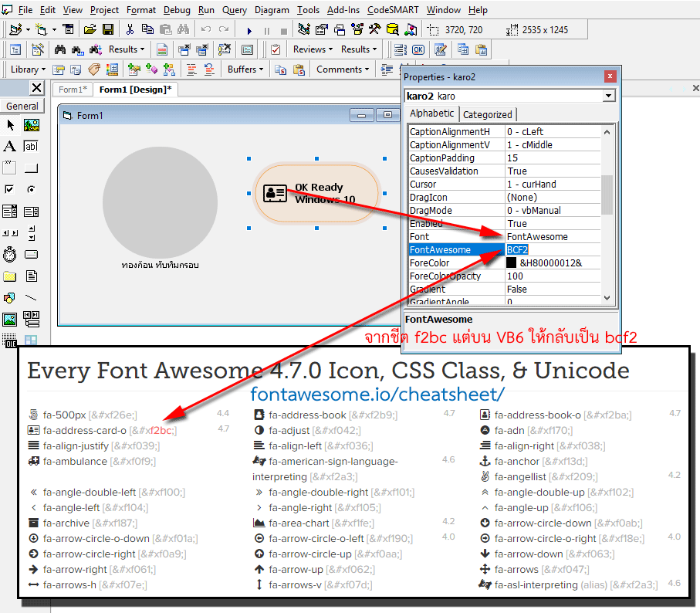This screenshot has width=700, height=613.
Task: Choose the OptionButton control tool
Action: 31,189
